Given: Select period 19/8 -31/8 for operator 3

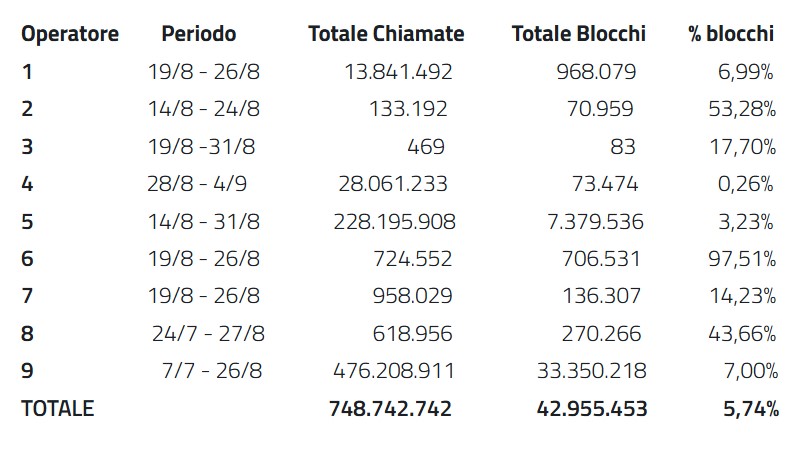Looking at the screenshot, I should click(201, 146).
